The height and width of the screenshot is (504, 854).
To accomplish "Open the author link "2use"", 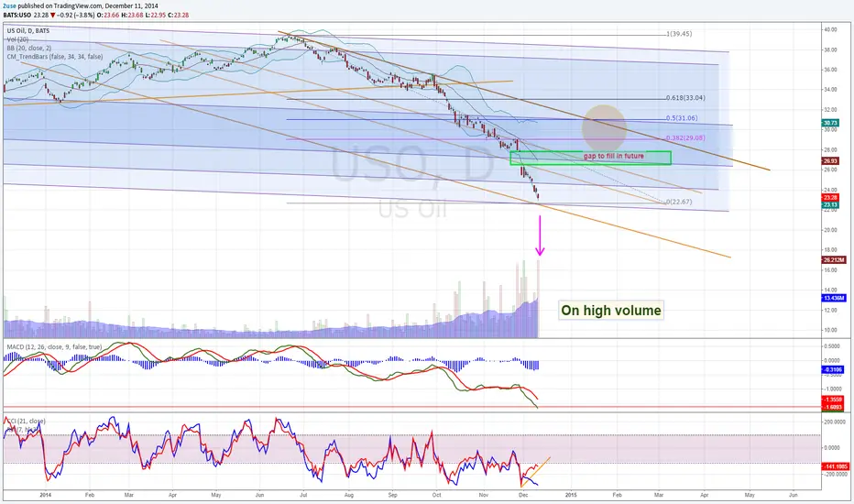I will point(10,6).
